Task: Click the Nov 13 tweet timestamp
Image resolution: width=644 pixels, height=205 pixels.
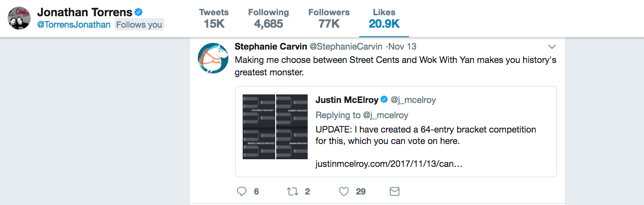Action: click(402, 46)
